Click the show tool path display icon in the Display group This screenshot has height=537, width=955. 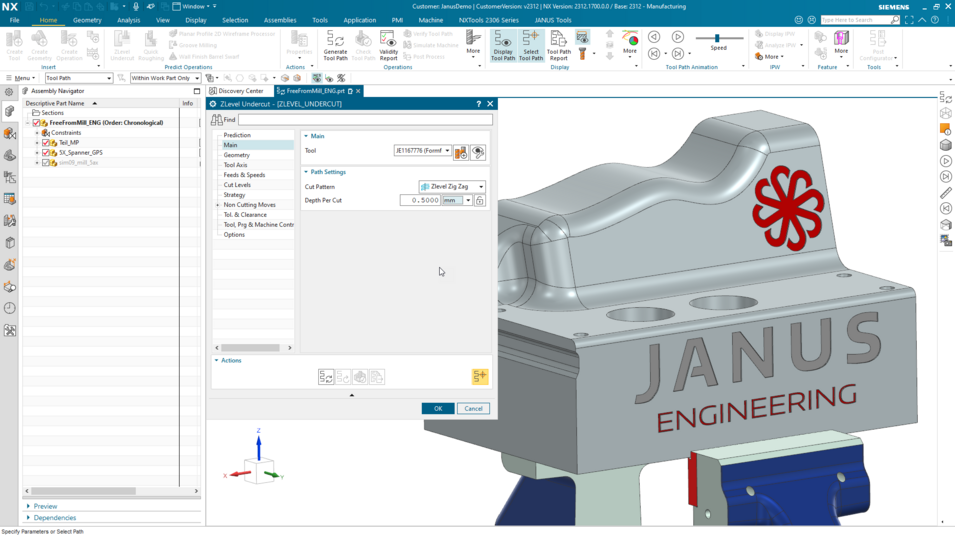582,37
